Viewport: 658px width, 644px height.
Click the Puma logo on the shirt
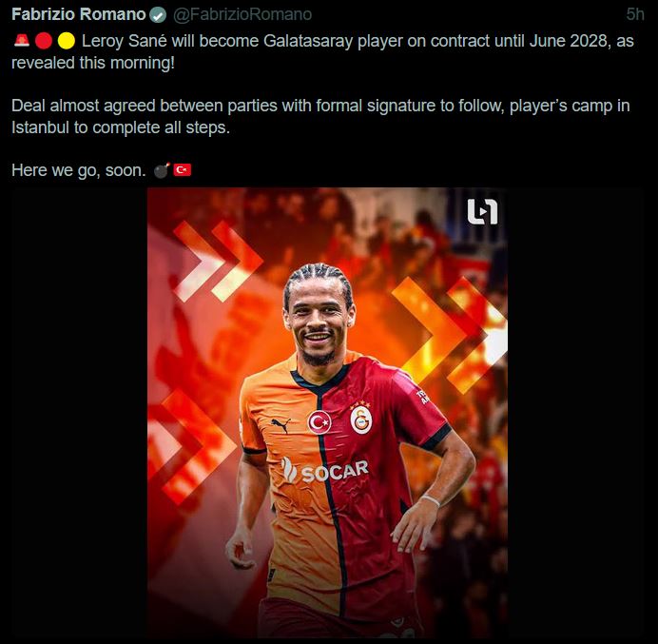tap(281, 425)
